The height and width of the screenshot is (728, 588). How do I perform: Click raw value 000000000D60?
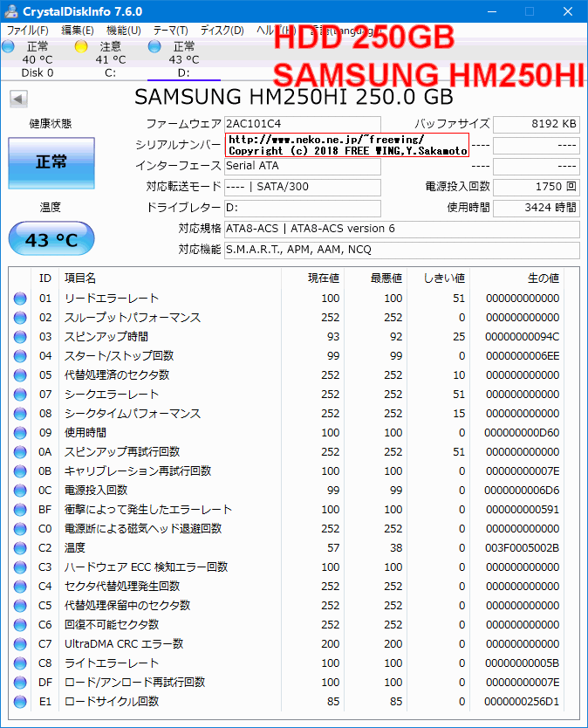pos(522,433)
